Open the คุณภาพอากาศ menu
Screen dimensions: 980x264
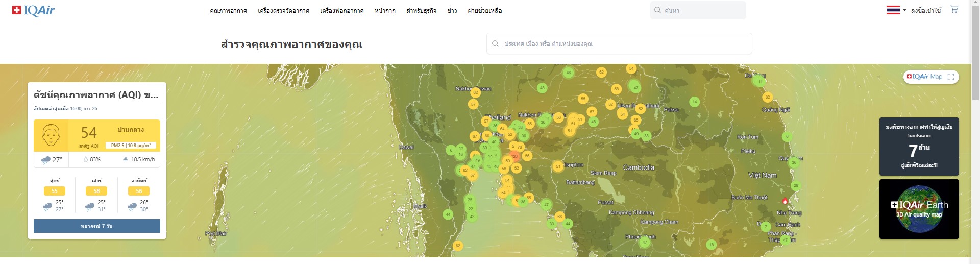tap(228, 11)
